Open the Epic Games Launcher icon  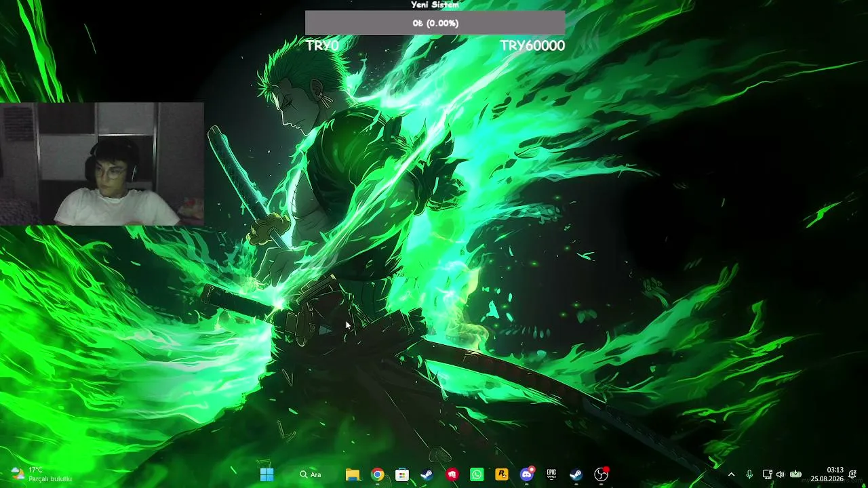point(551,474)
